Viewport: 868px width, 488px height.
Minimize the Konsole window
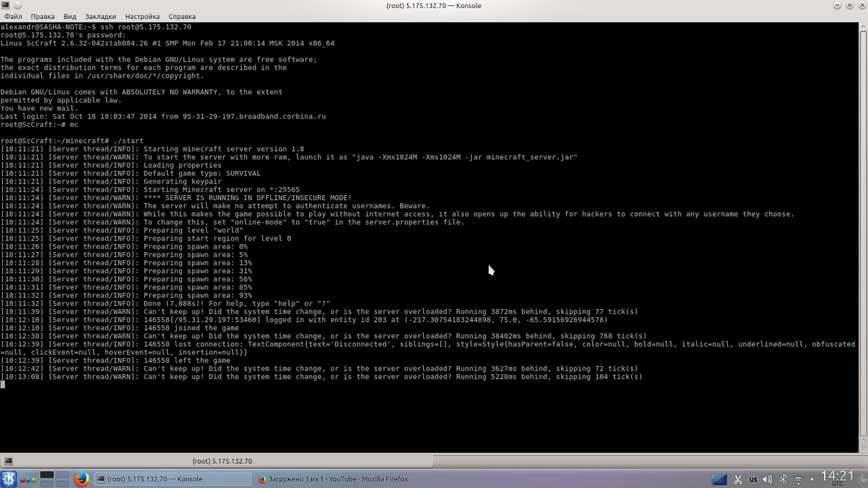pyautogui.click(x=837, y=5)
